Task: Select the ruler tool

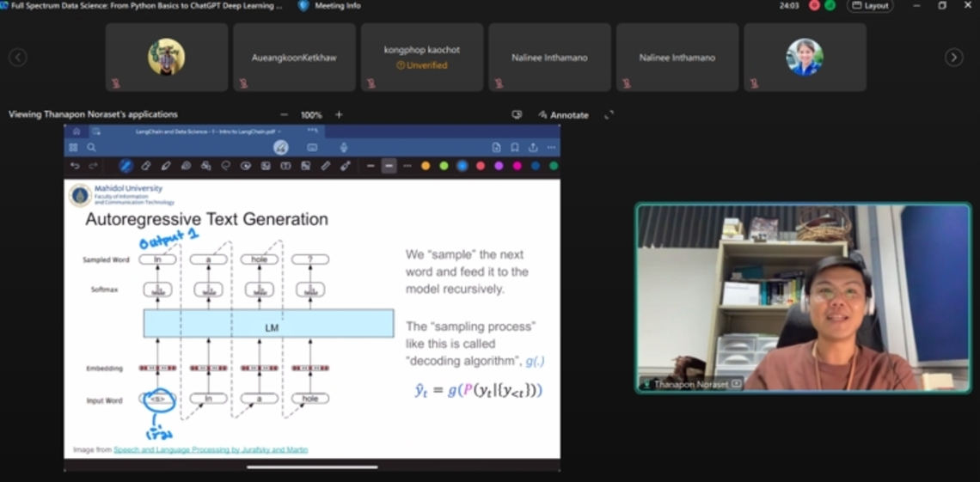Action: coord(326,166)
